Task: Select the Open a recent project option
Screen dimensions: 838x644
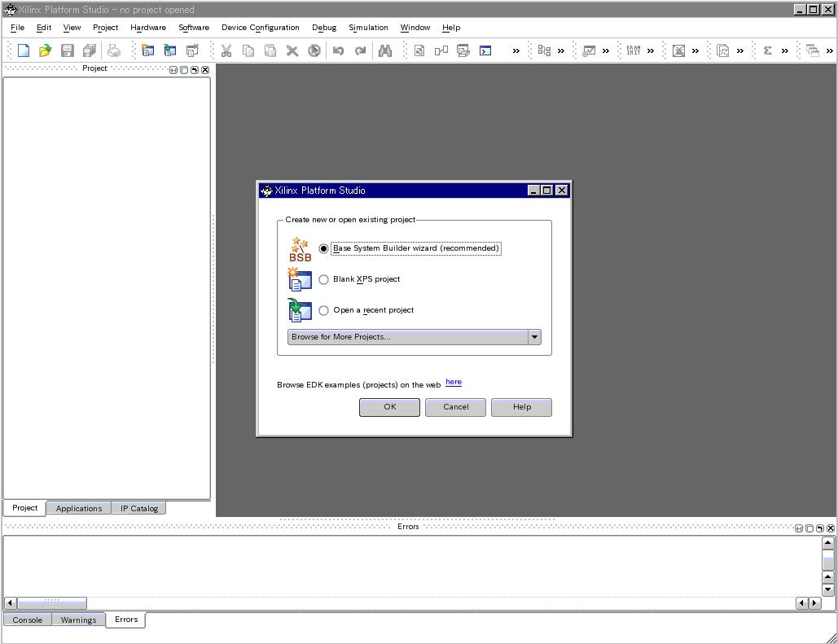Action: click(x=323, y=310)
